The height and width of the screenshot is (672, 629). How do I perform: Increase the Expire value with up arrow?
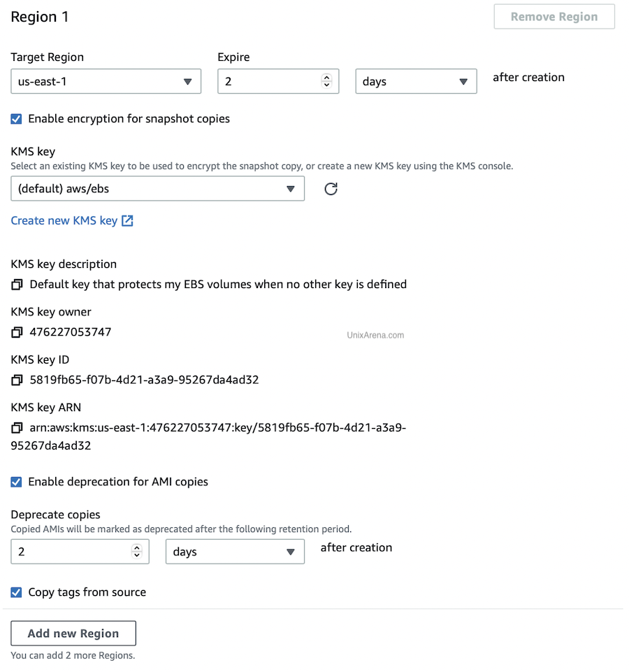click(326, 78)
